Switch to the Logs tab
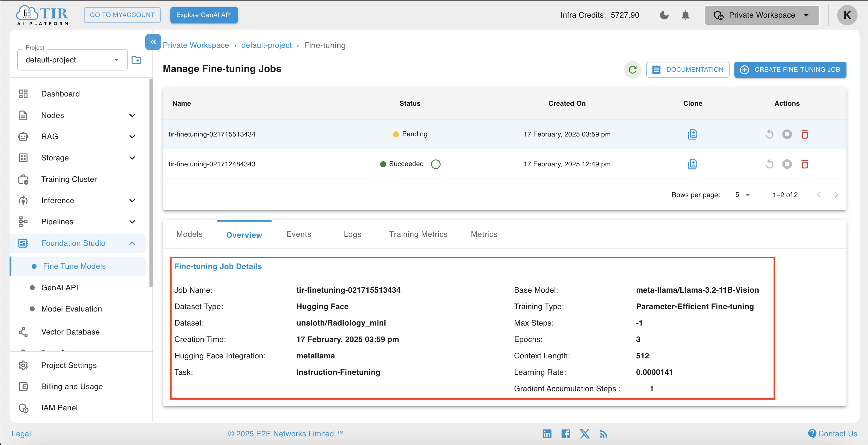868x445 pixels. (x=352, y=234)
